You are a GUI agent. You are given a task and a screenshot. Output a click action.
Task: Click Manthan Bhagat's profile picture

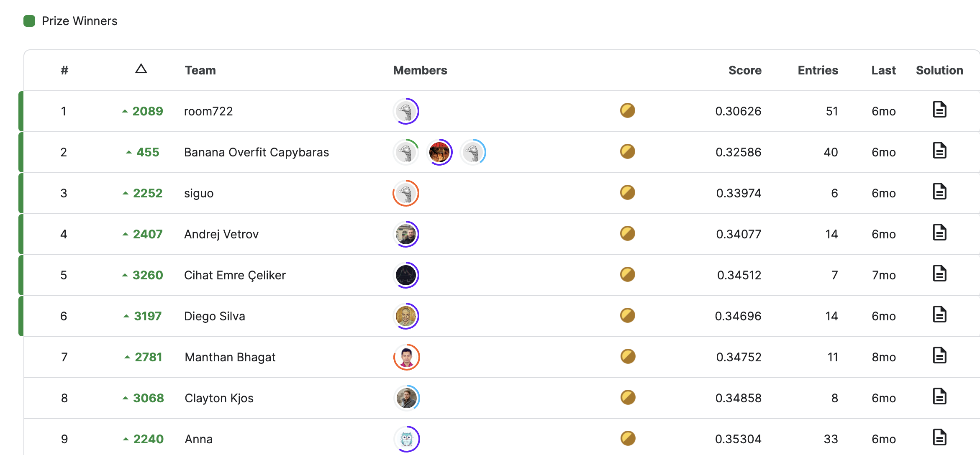click(407, 357)
